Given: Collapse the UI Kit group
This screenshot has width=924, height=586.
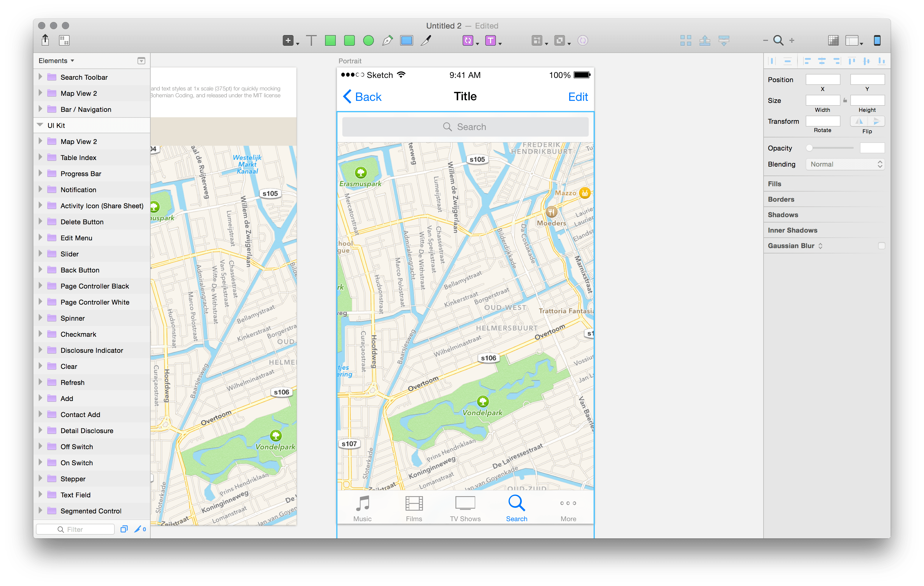Looking at the screenshot, I should (x=40, y=125).
